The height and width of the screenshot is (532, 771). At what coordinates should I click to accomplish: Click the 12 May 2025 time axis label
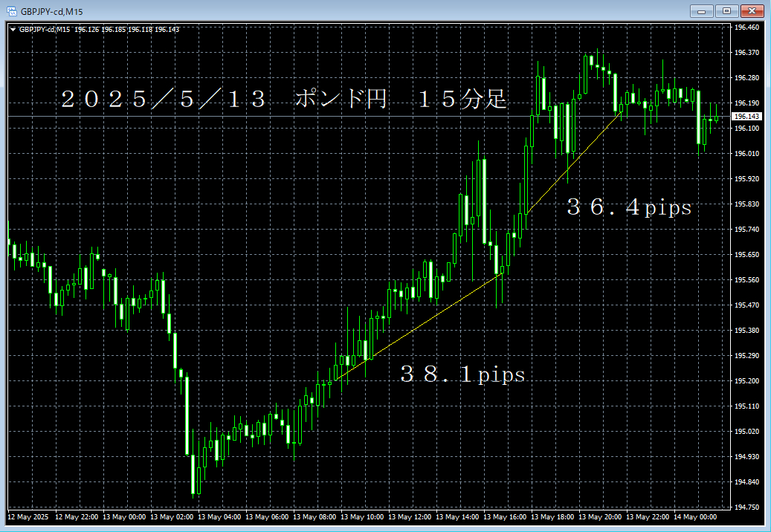26,518
